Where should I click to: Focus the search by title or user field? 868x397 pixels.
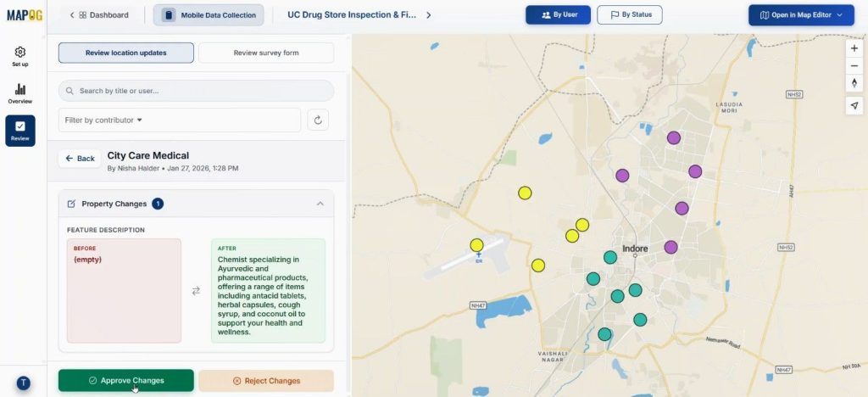click(197, 91)
